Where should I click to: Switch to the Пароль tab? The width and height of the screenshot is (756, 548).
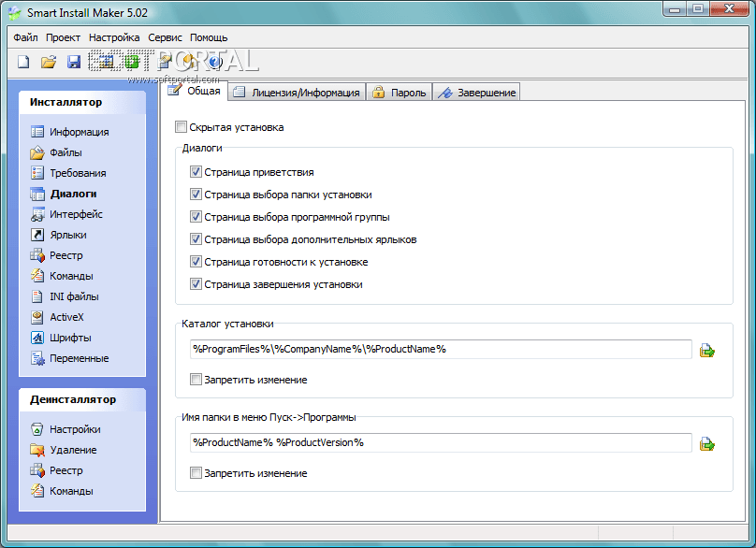[400, 93]
